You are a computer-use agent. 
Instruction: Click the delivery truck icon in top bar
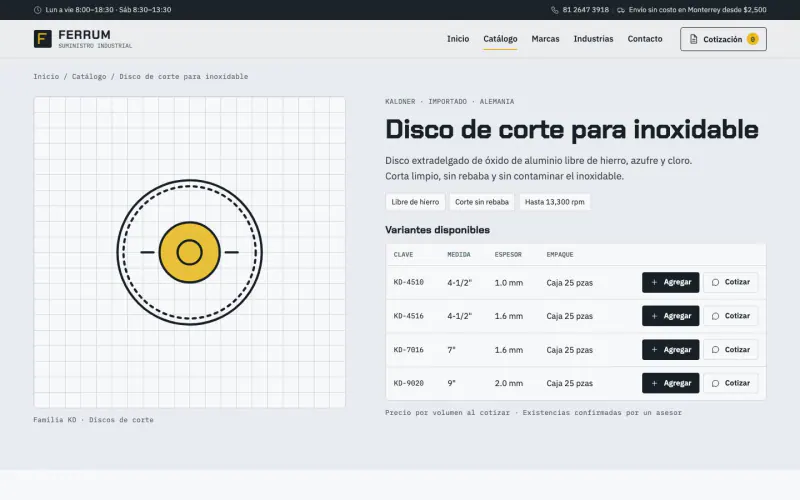620,10
